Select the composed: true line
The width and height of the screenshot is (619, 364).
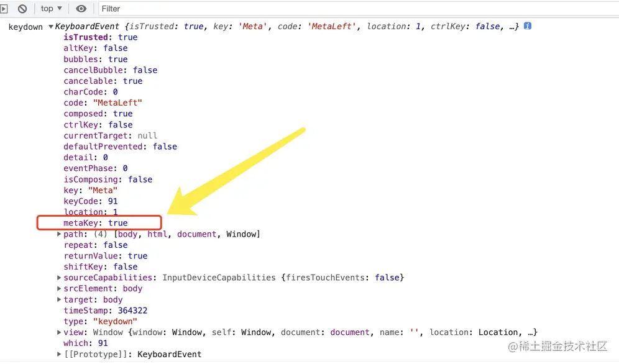click(x=98, y=114)
